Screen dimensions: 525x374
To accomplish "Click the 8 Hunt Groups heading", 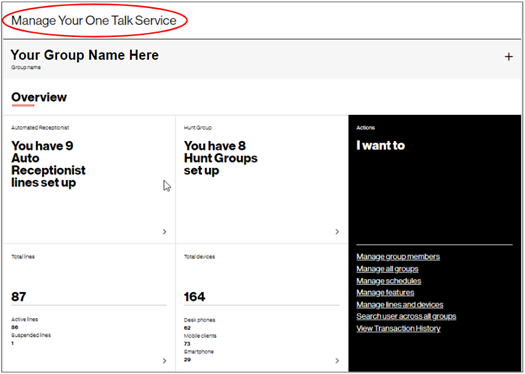I will 220,158.
